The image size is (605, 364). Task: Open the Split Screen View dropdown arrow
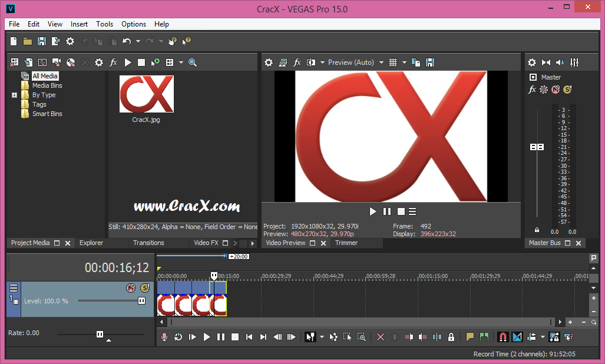click(322, 62)
